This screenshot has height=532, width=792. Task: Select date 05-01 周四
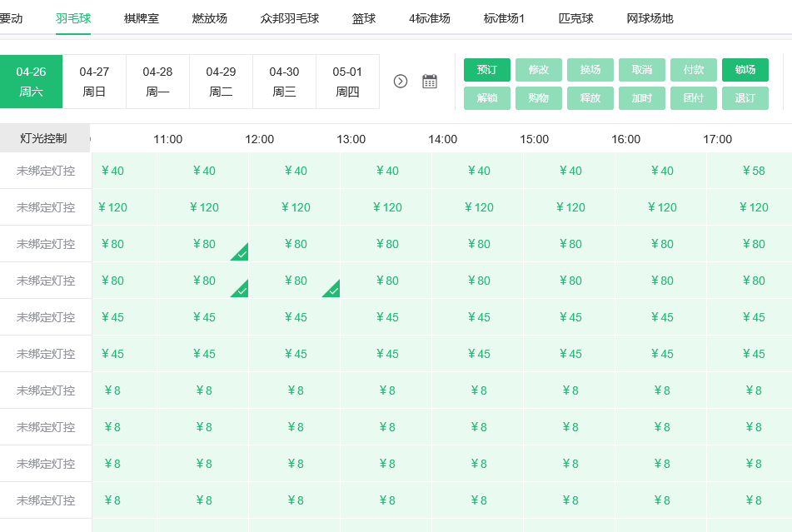click(347, 82)
